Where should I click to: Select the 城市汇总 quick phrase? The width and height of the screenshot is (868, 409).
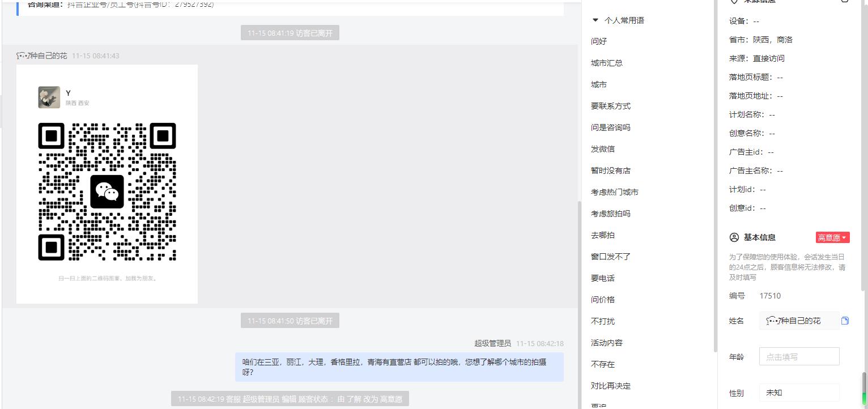tap(607, 63)
